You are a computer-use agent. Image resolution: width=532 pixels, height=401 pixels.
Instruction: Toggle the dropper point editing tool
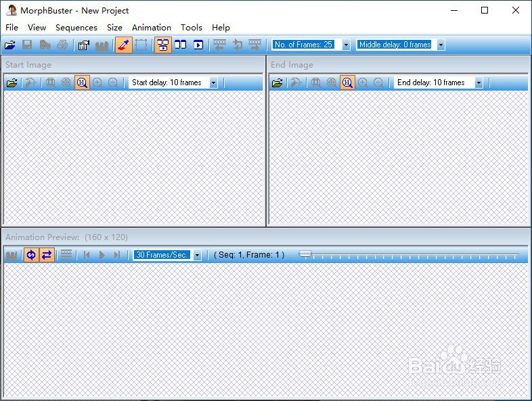124,45
